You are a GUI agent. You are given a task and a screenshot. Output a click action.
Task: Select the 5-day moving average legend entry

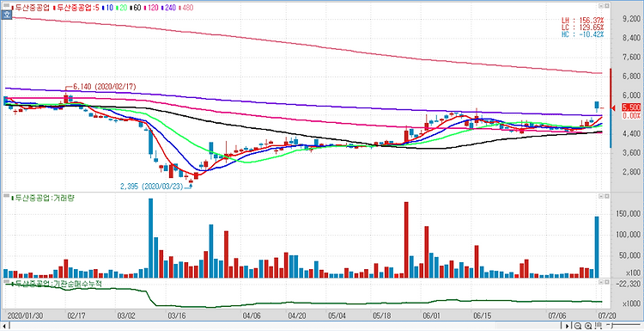(x=76, y=7)
